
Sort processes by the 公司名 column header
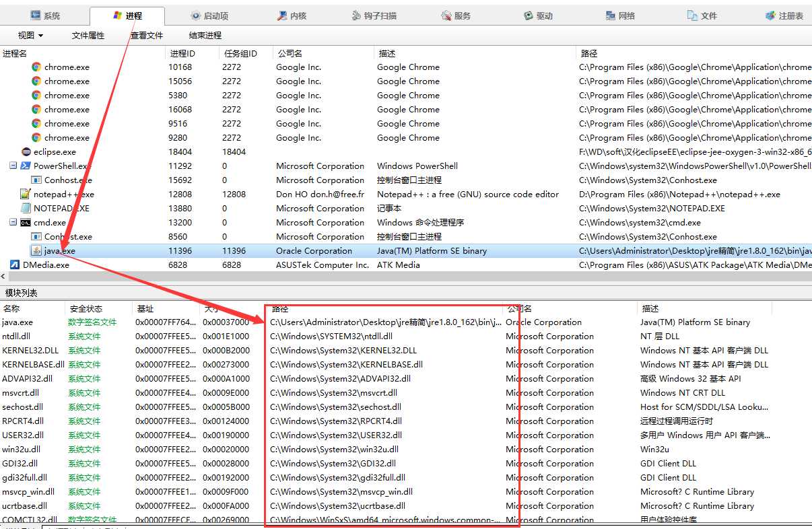coord(323,53)
